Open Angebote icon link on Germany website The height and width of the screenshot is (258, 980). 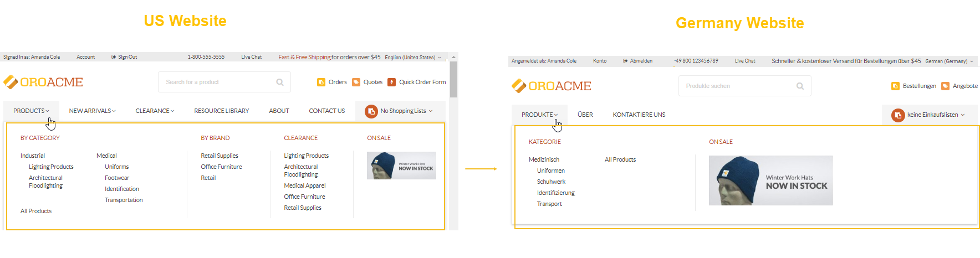pos(945,86)
